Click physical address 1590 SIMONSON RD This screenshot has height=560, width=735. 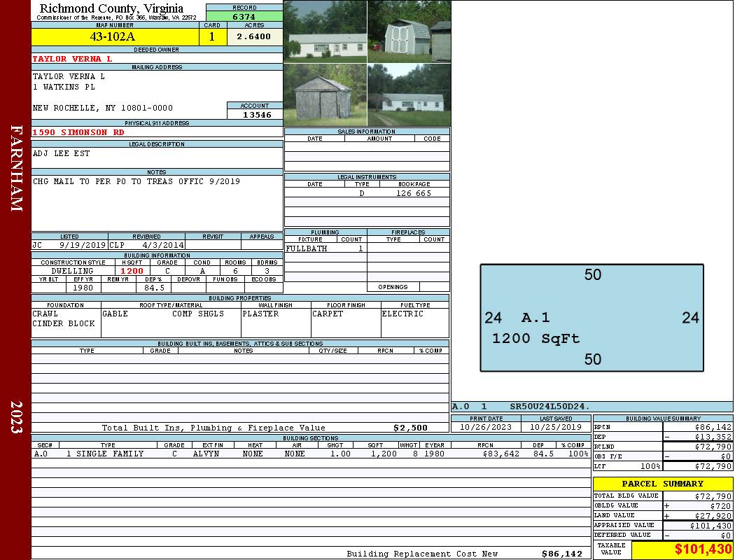tap(78, 132)
